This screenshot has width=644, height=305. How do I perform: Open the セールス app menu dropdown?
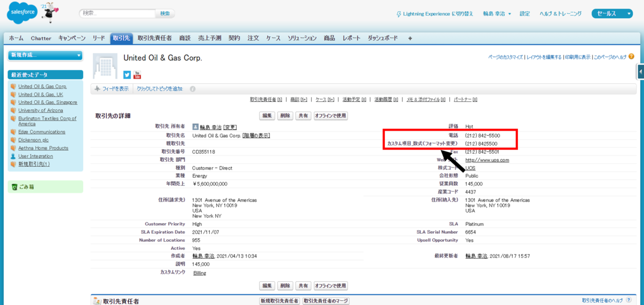click(612, 14)
